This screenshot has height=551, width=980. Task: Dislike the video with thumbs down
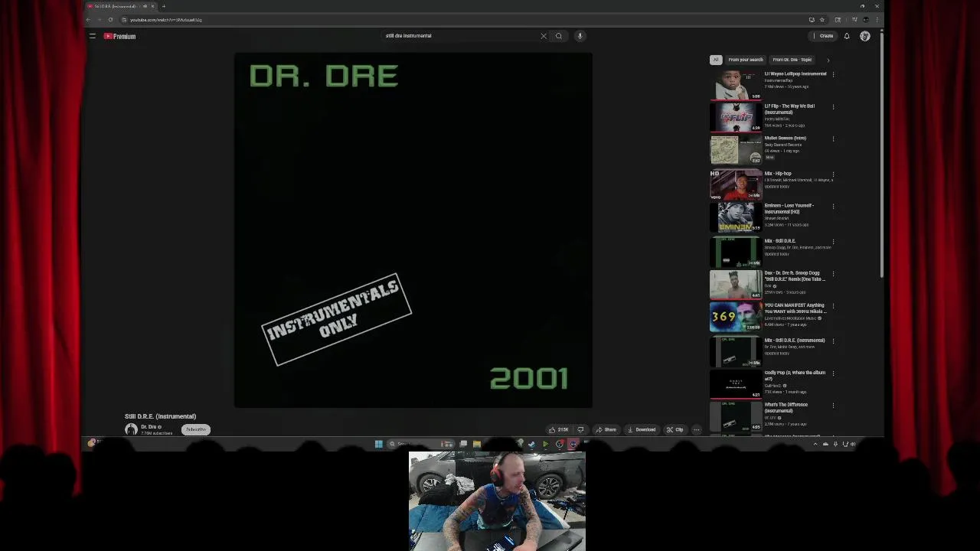[580, 429]
